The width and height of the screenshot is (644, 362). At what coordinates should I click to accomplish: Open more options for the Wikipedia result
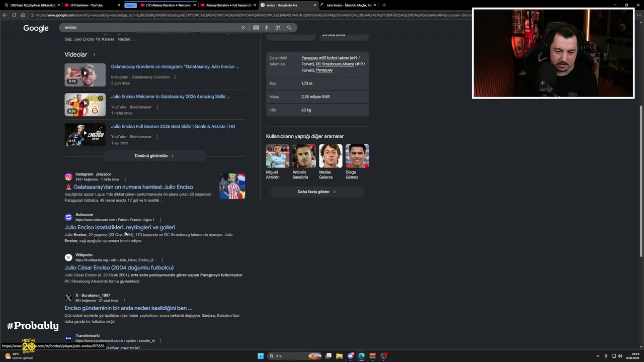click(x=162, y=260)
